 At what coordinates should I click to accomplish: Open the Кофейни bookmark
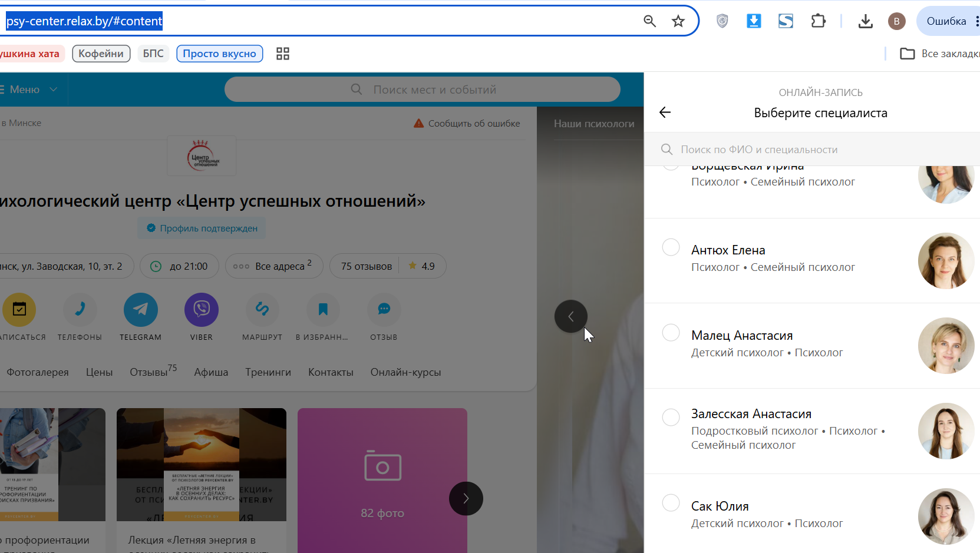[101, 54]
